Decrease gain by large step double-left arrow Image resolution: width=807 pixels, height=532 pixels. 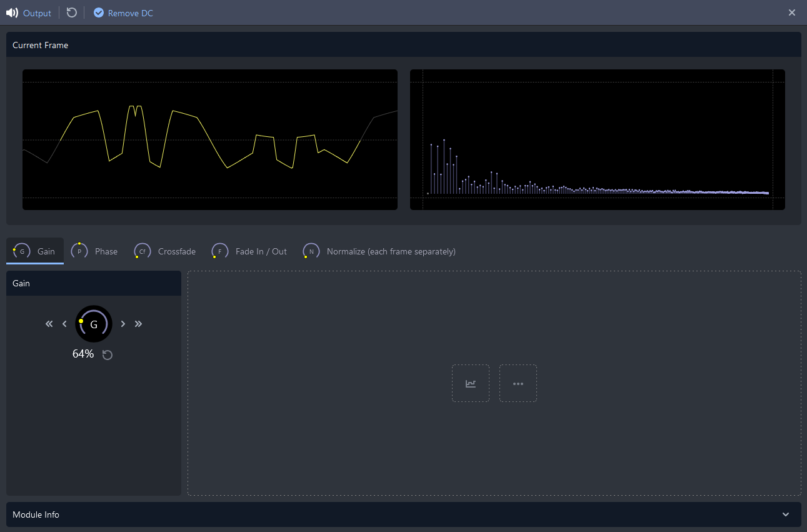coord(49,324)
